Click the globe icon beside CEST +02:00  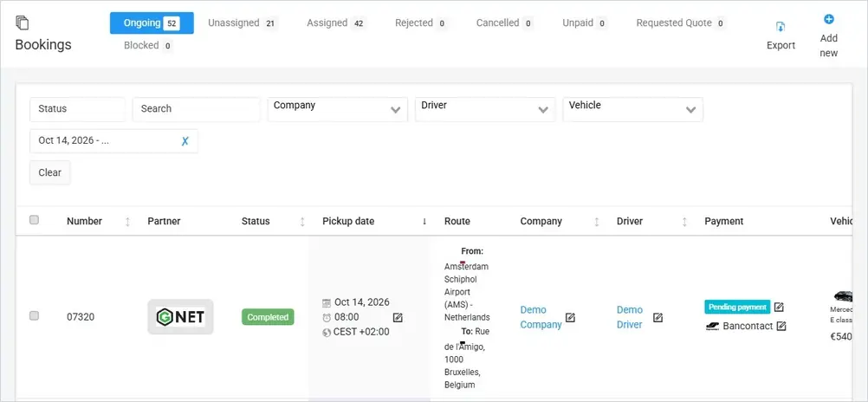click(x=327, y=332)
